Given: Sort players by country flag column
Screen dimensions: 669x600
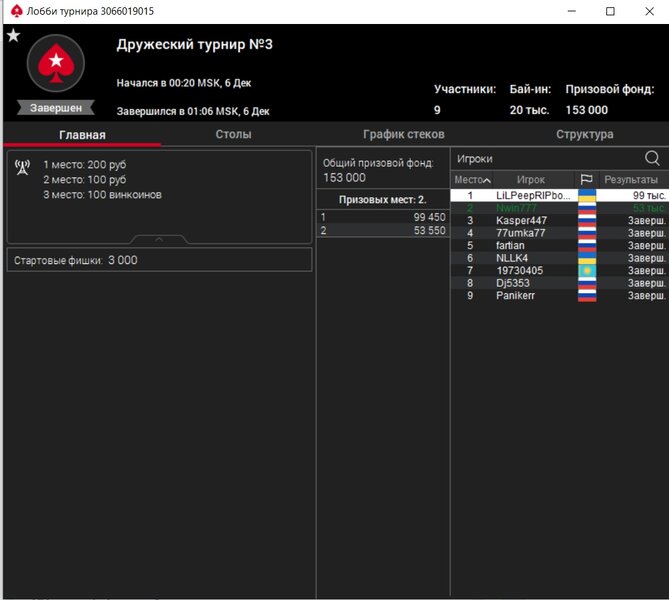Looking at the screenshot, I should click(586, 179).
